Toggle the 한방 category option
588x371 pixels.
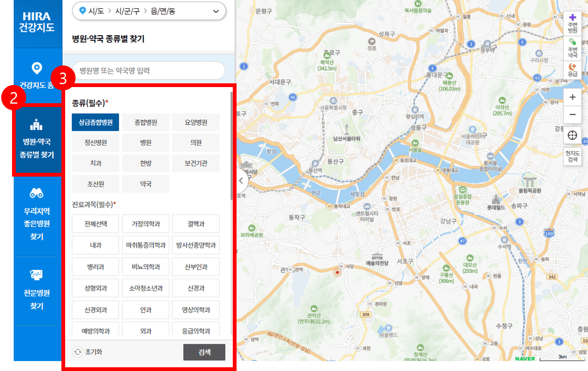(145, 163)
